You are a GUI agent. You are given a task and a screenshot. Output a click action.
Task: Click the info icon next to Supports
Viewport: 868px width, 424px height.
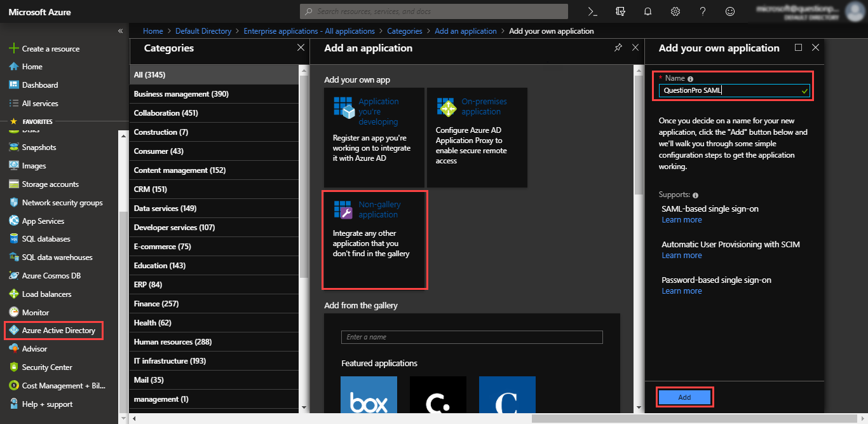tap(695, 195)
